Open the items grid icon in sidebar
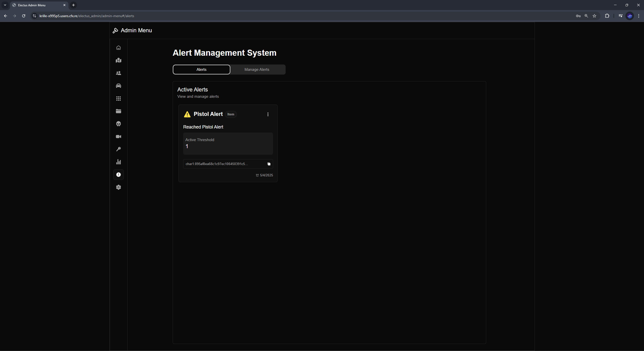Viewport: 644px width, 351px height. tap(118, 99)
